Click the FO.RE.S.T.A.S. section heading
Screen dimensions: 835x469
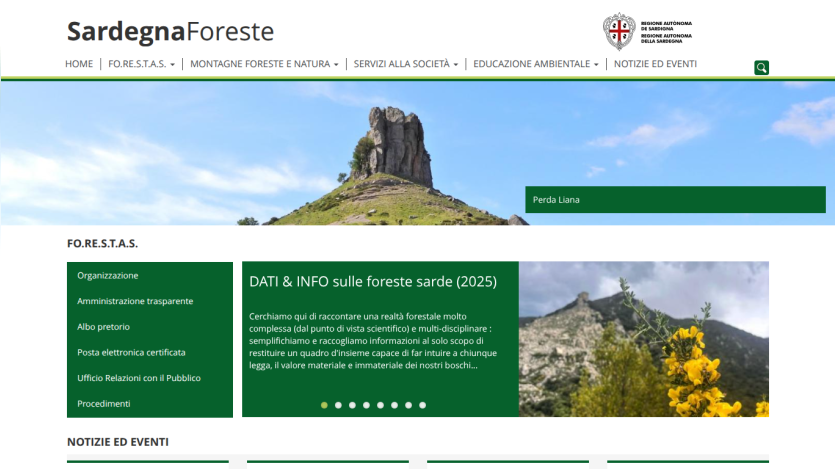tap(102, 243)
